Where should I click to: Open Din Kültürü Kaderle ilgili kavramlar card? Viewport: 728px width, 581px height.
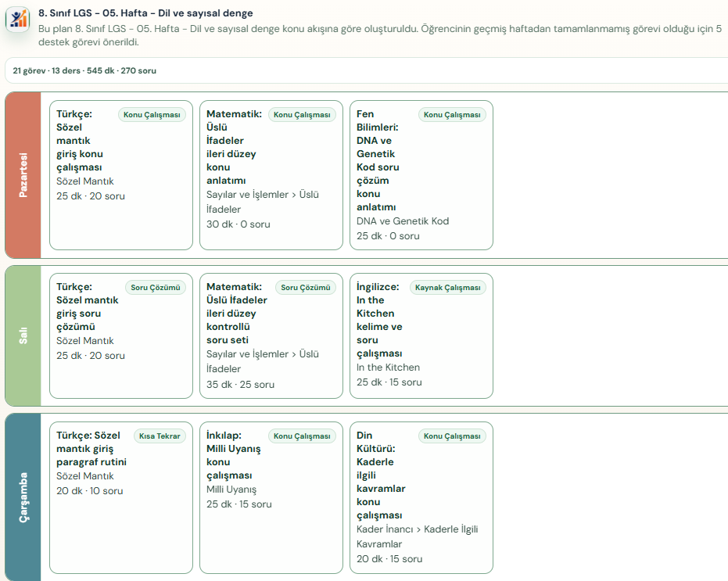pos(421,498)
